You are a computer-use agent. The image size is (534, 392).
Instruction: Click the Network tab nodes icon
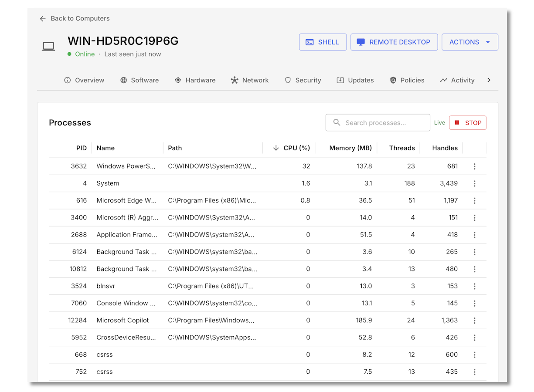[x=235, y=80]
